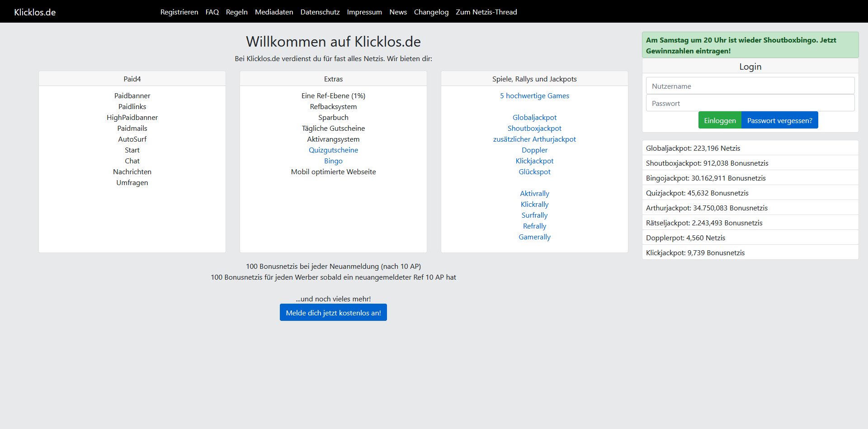The image size is (868, 429).
Task: Click the Extras card header
Action: click(333, 79)
